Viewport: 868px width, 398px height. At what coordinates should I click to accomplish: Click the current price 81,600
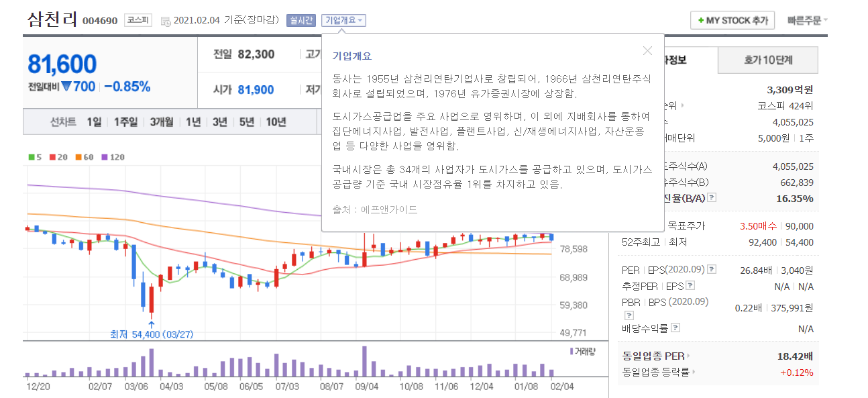click(62, 64)
